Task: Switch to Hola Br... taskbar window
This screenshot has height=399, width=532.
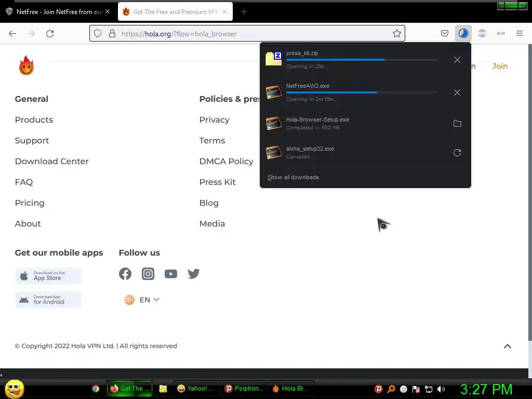Action: pyautogui.click(x=291, y=389)
